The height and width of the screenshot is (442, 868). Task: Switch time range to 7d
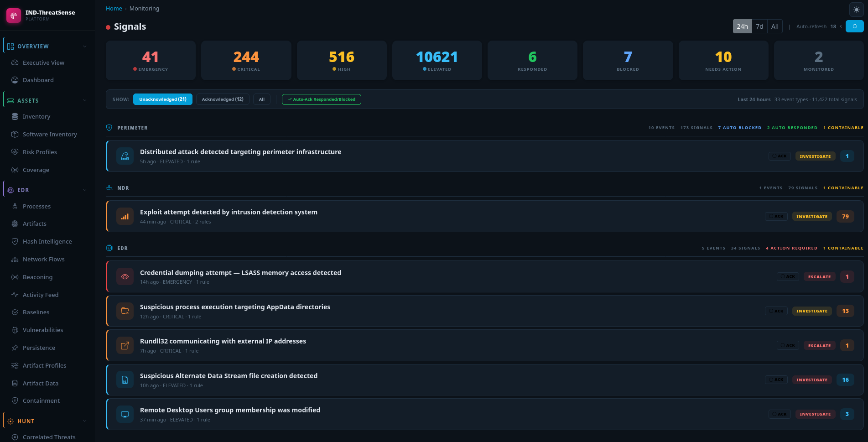point(759,26)
